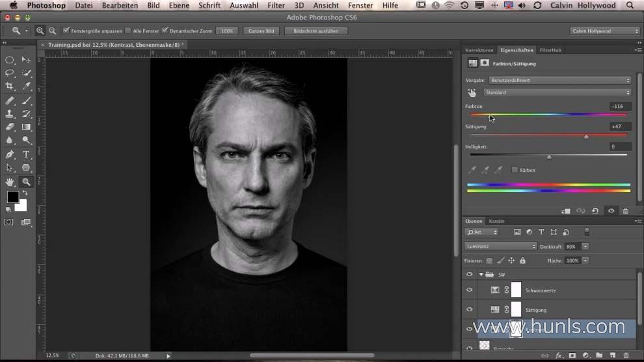The image size is (644, 362).
Task: Switch to the FilterHub tab
Action: click(x=550, y=50)
